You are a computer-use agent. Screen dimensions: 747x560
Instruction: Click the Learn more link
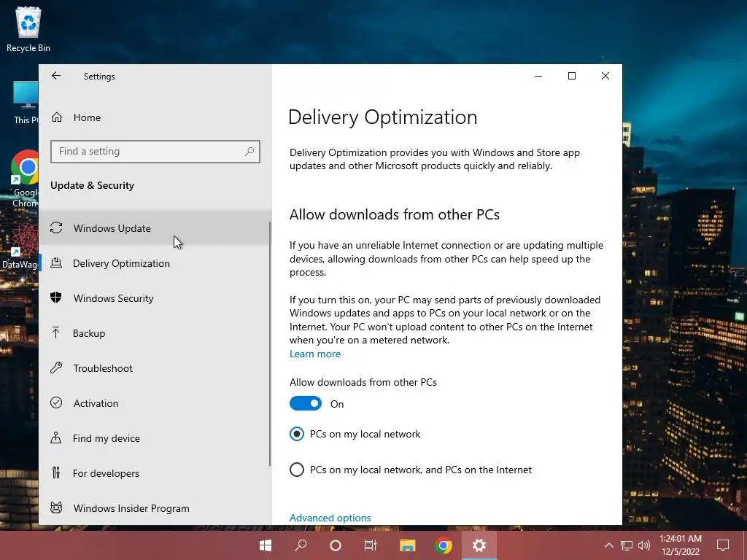tap(315, 354)
